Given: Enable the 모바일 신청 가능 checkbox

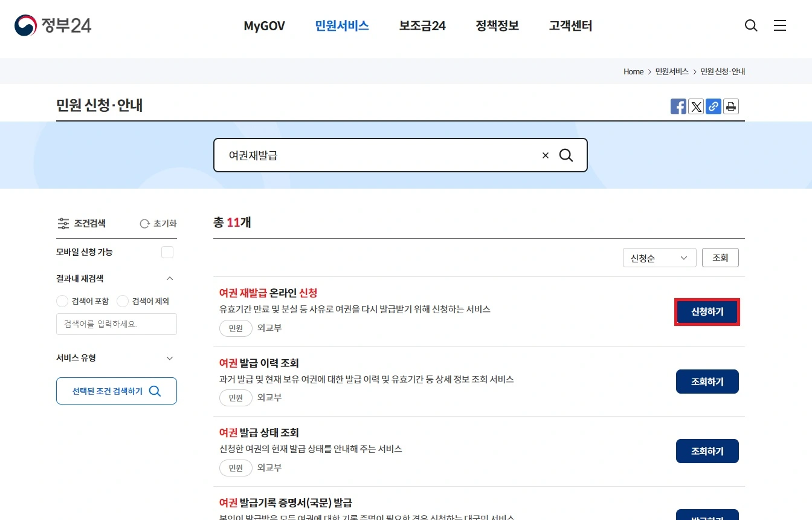Looking at the screenshot, I should click(167, 252).
